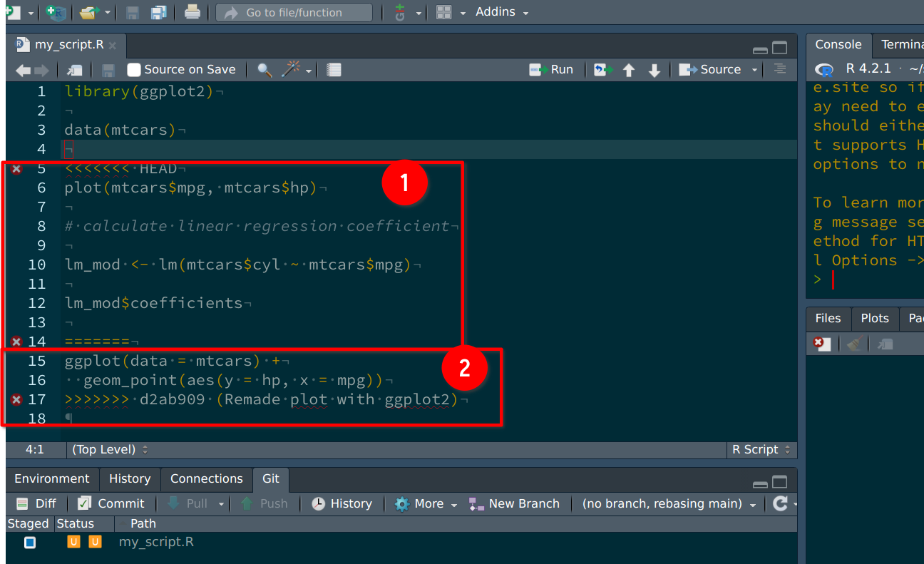The width and height of the screenshot is (924, 564).
Task: Click the remove current plot icon
Action: 822,344
